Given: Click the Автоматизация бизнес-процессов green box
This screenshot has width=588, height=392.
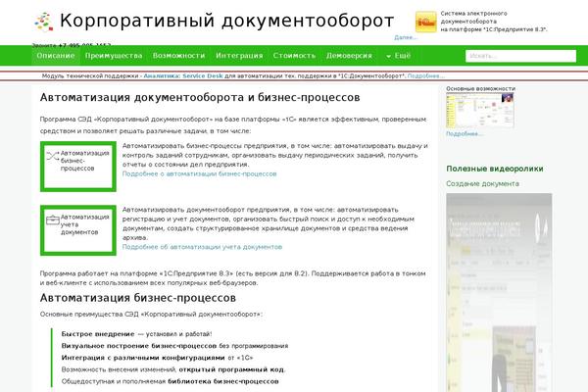Looking at the screenshot, I should pyautogui.click(x=78, y=167).
